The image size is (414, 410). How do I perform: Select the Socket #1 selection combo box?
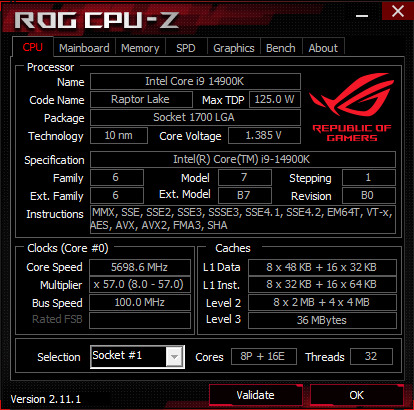[137, 357]
